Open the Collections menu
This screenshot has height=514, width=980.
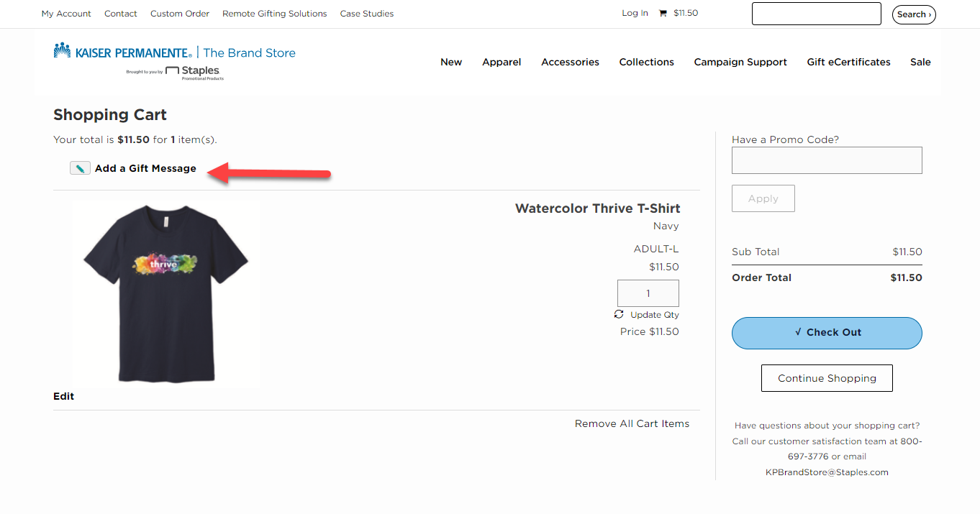646,63
